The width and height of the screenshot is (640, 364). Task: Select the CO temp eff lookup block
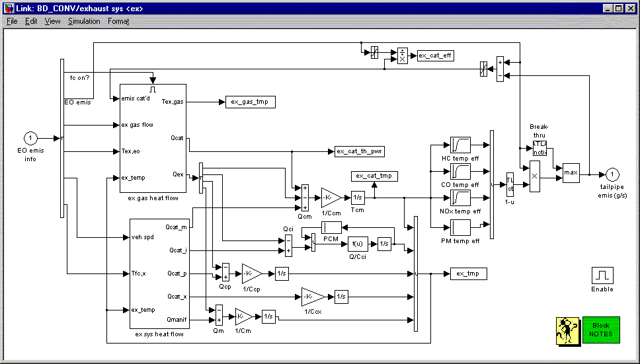460,172
